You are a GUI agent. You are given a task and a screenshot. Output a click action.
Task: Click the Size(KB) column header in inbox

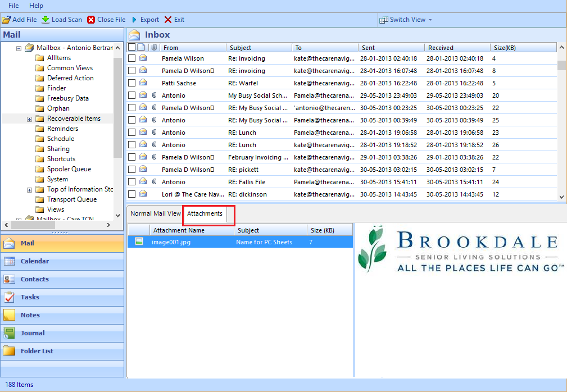point(523,47)
